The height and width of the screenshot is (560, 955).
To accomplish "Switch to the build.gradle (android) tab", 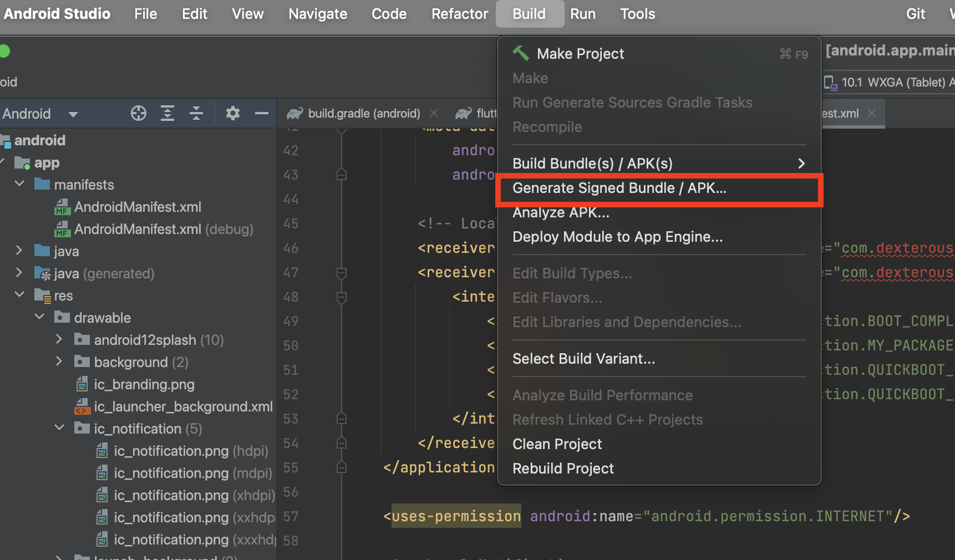I will [x=364, y=114].
